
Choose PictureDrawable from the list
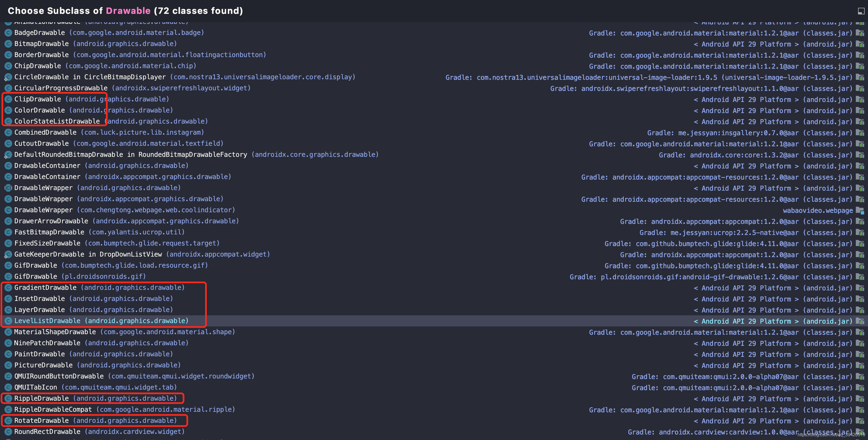click(434, 365)
